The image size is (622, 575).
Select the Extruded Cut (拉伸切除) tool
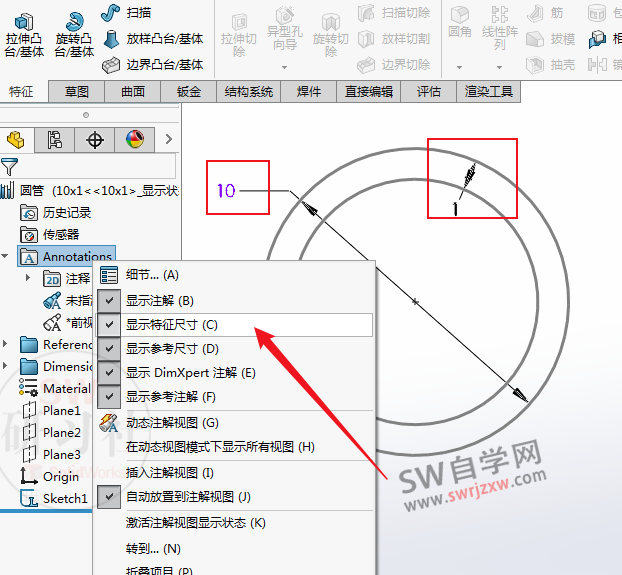pos(239,36)
